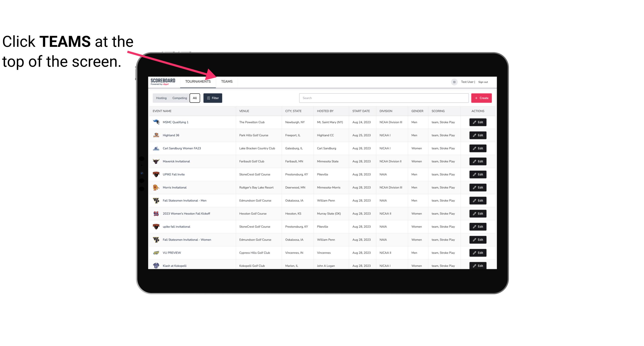Select the All filter toggle
Viewport: 644px width, 346px height.
coord(195,98)
